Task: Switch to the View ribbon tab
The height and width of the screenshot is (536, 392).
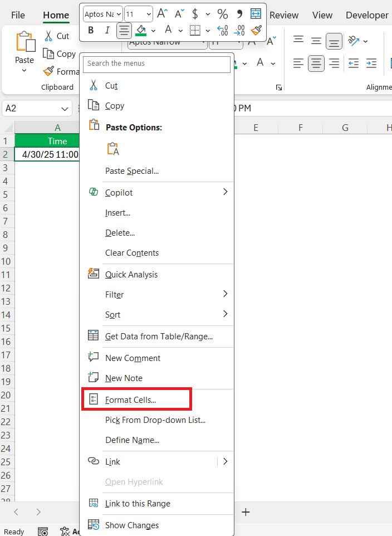Action: coord(322,15)
